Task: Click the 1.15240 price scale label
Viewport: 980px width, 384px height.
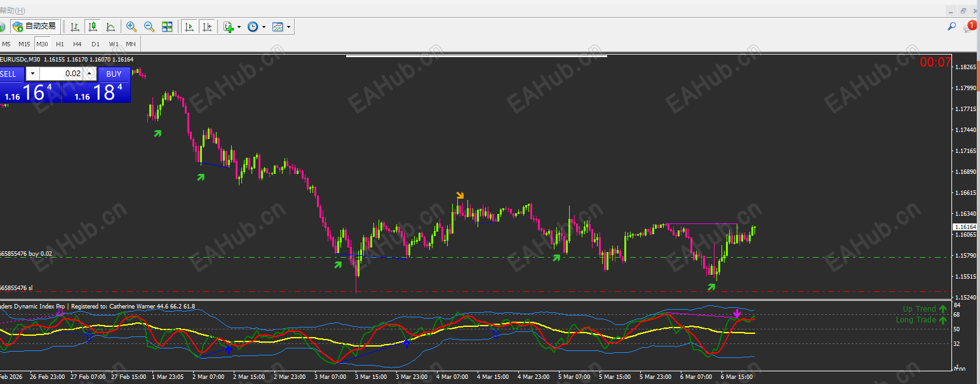Action: pyautogui.click(x=965, y=297)
